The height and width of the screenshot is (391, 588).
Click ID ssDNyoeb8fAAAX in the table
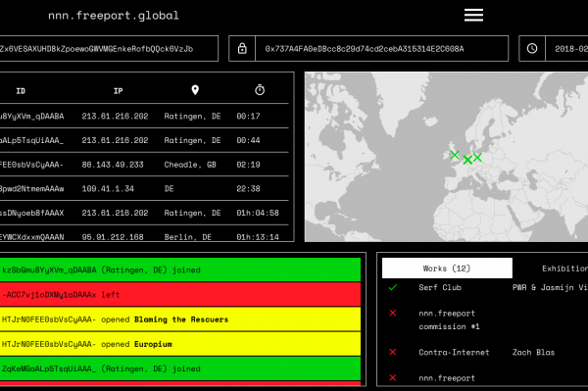32,213
